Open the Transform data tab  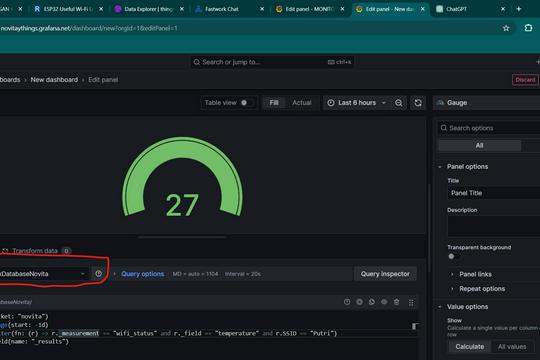pyautogui.click(x=35, y=251)
